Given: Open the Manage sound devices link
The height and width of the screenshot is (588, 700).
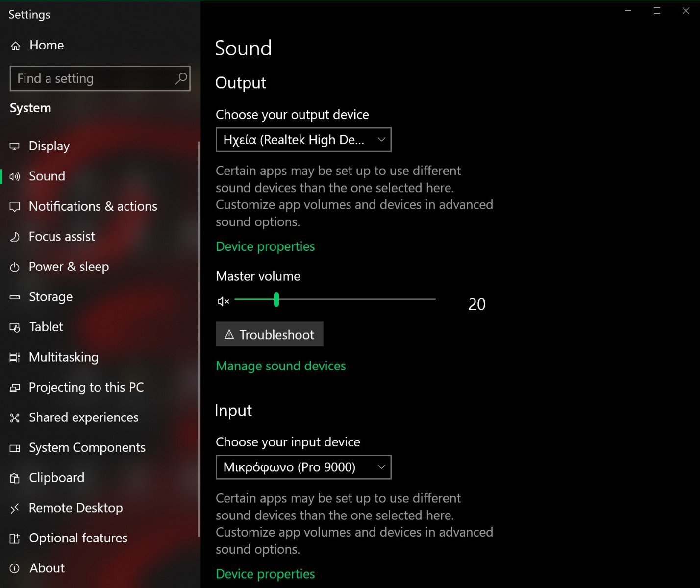Looking at the screenshot, I should (x=281, y=366).
